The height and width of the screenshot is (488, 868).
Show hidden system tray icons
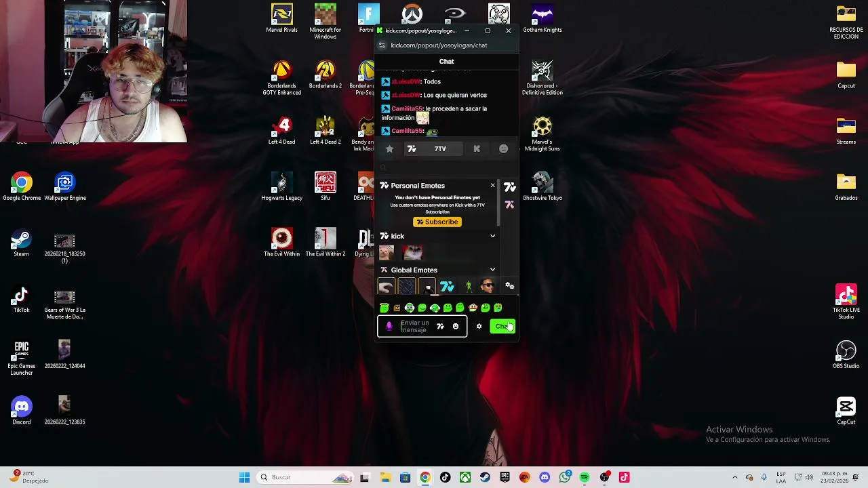tap(734, 477)
